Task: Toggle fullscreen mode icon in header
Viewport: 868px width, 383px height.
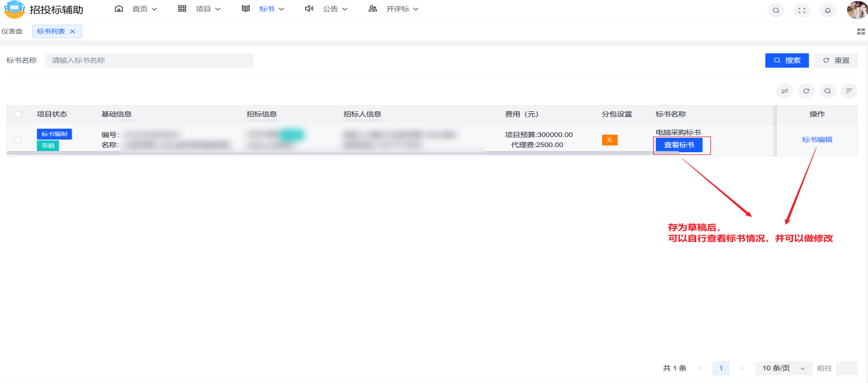Action: coord(802,10)
